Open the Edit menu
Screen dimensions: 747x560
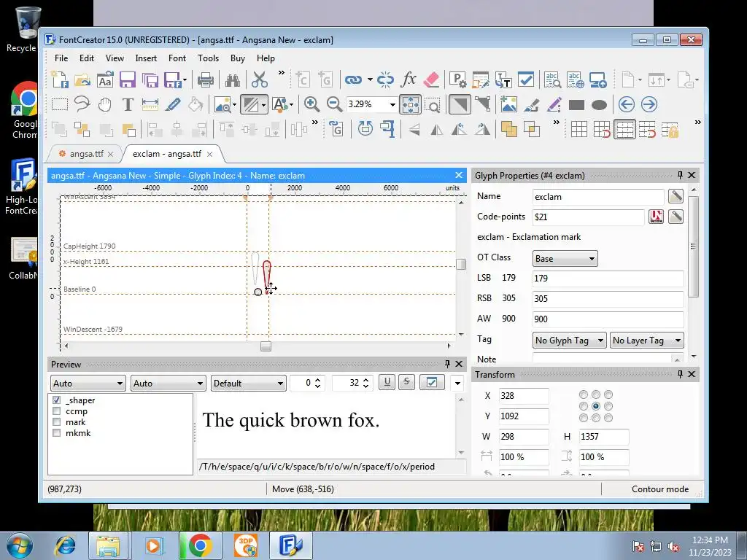(87, 58)
